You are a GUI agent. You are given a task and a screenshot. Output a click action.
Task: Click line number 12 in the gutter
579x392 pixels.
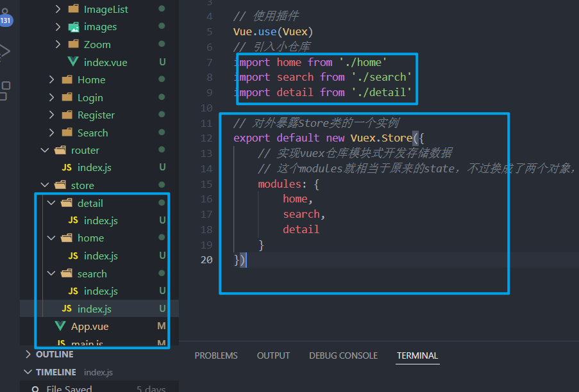206,138
